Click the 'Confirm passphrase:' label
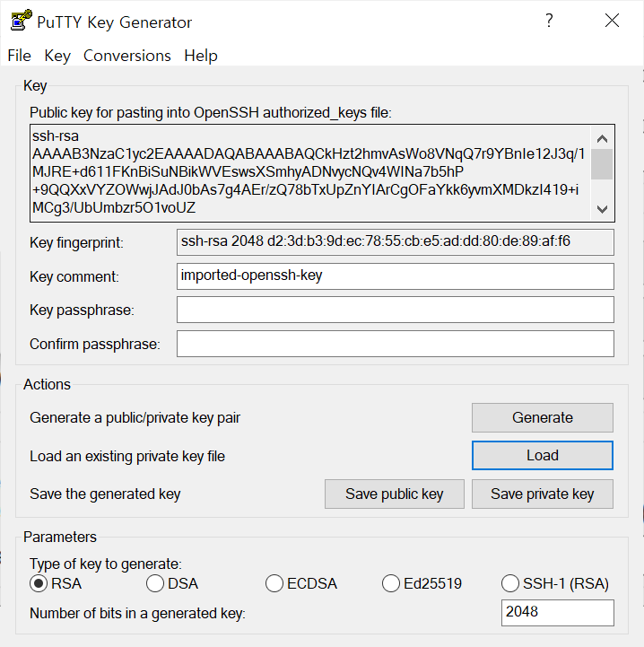Image resolution: width=644 pixels, height=647 pixels. tap(95, 344)
